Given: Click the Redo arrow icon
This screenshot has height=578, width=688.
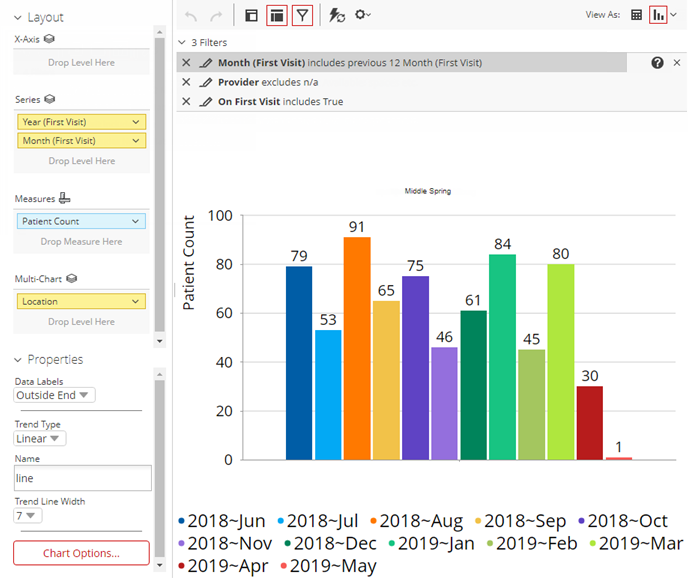Looking at the screenshot, I should click(216, 16).
